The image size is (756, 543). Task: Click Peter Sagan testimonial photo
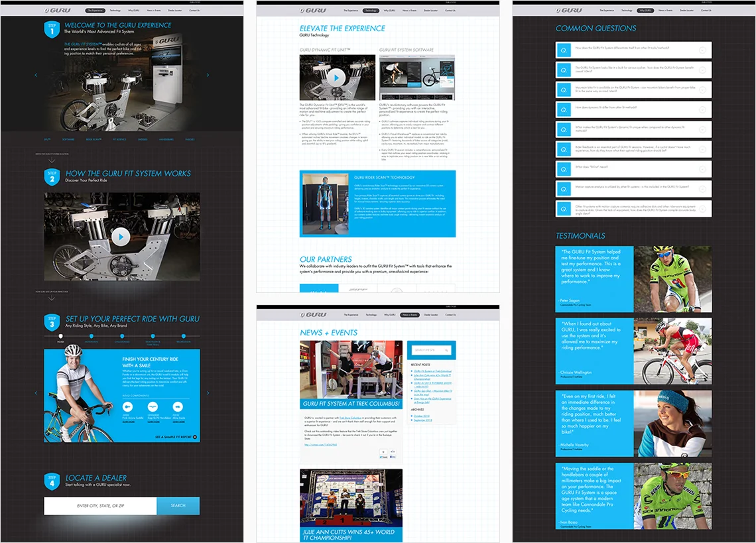(672, 279)
